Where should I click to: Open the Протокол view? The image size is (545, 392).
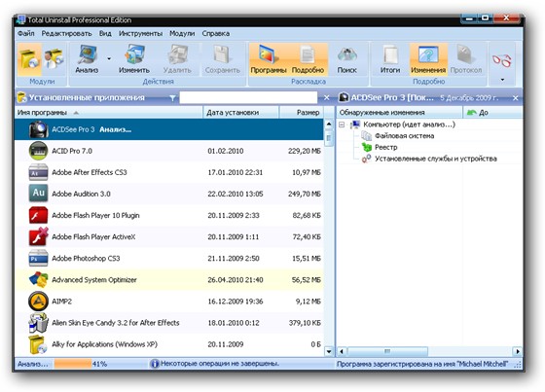click(x=466, y=59)
